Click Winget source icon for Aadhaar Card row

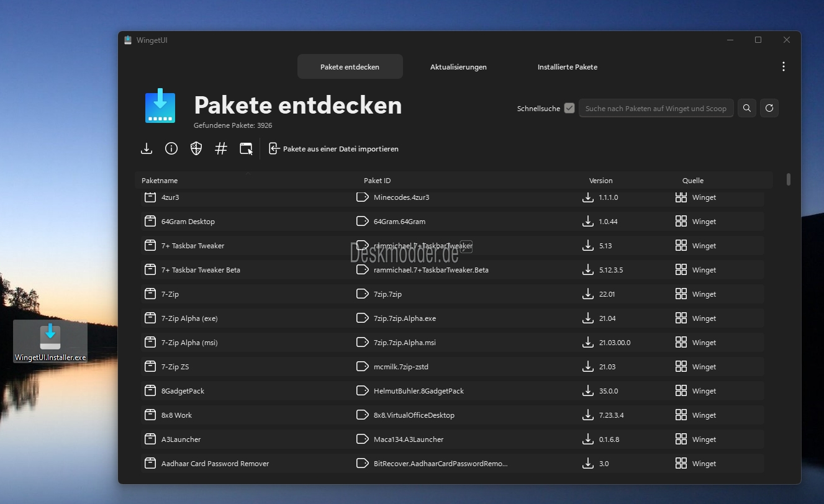(x=681, y=463)
